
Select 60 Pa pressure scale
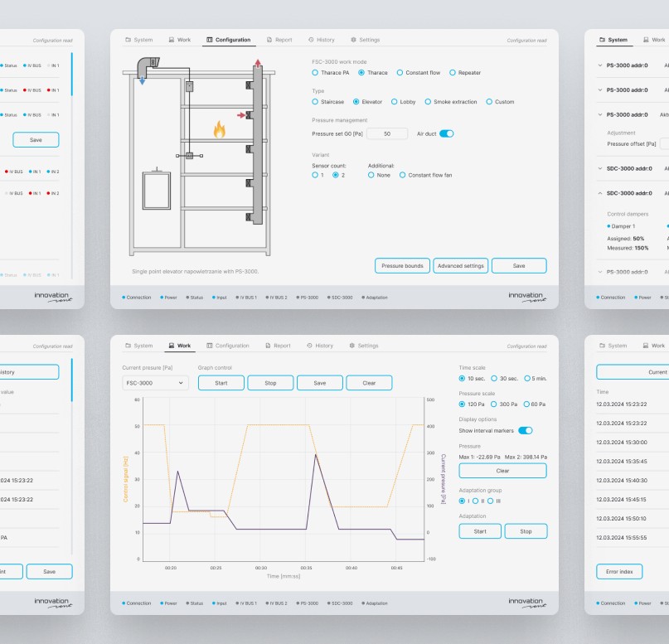[535, 404]
